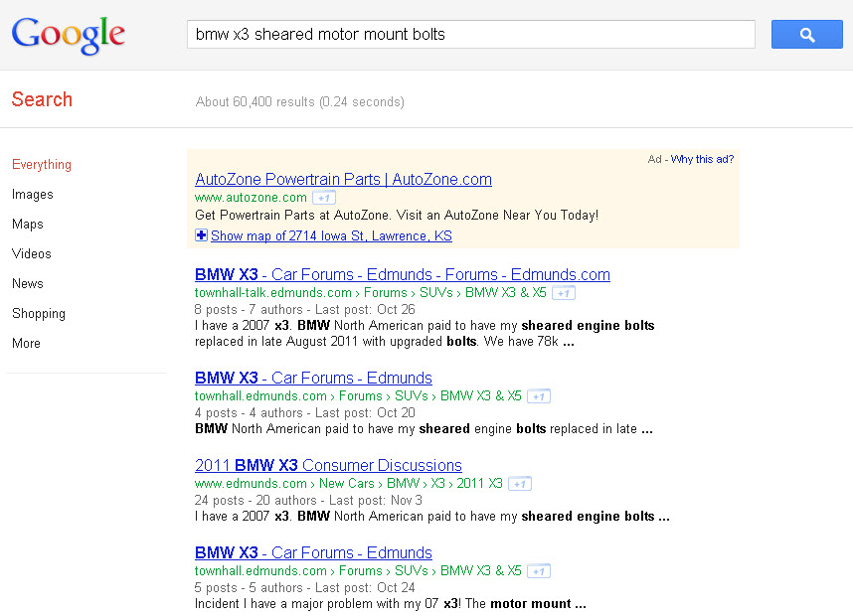Click the townhall-talk.edmunds.com breadcrumb URL
853x616 pixels.
coord(371,292)
